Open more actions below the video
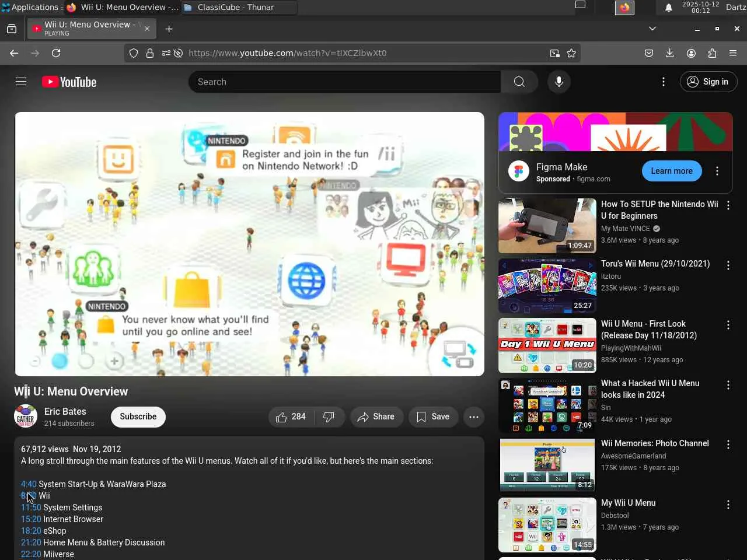This screenshot has width=747, height=560. click(x=474, y=416)
